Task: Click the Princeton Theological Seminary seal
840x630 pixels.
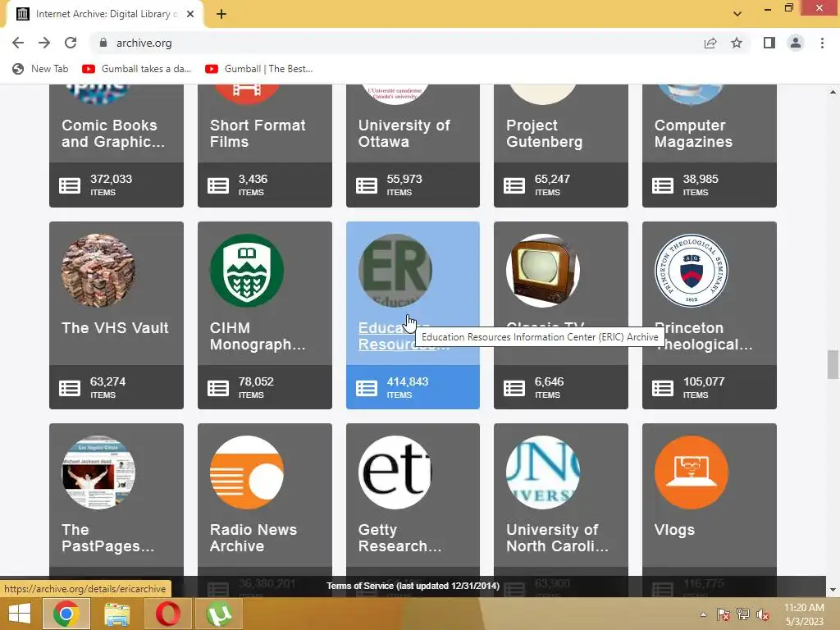Action: (691, 271)
